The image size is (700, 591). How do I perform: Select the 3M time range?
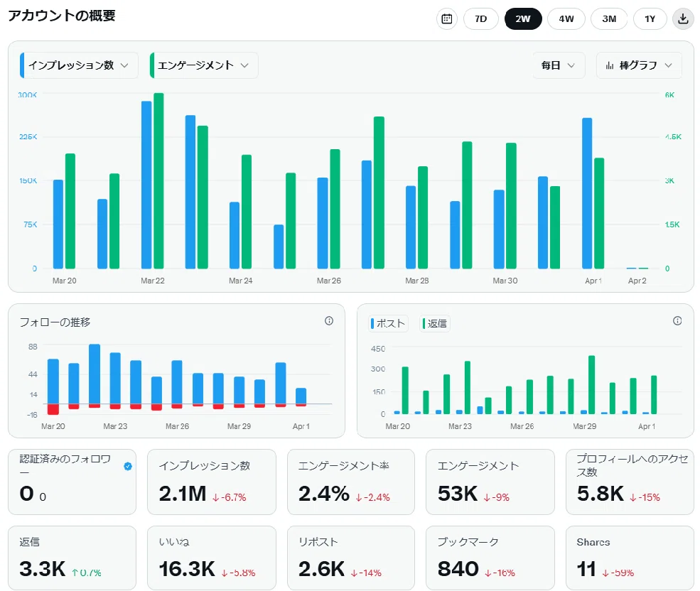click(x=609, y=18)
